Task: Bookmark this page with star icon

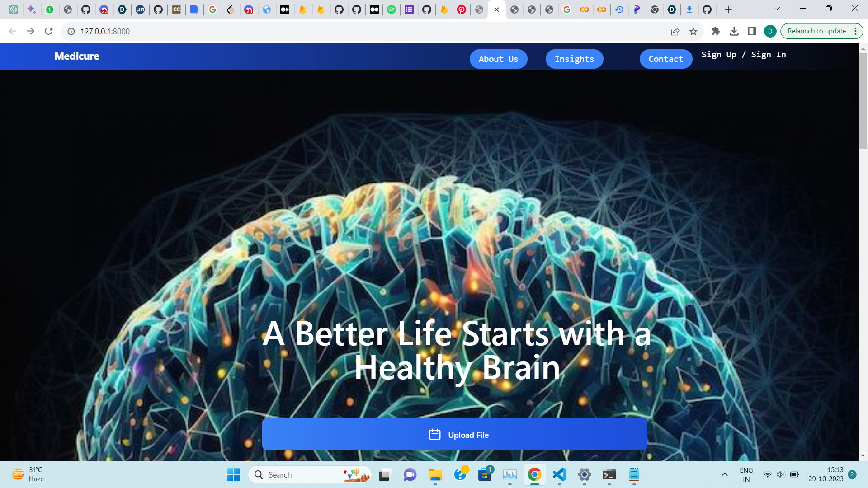Action: (693, 31)
